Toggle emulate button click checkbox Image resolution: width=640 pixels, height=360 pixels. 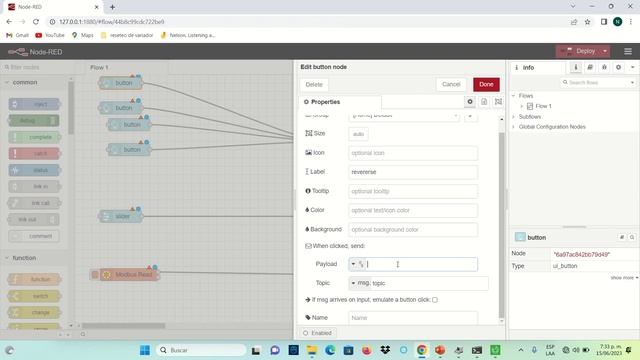(x=435, y=300)
